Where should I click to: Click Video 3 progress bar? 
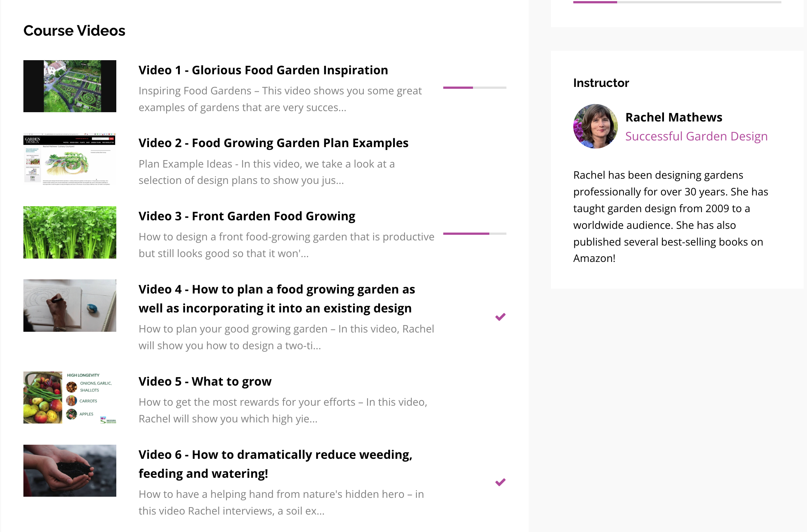point(474,234)
